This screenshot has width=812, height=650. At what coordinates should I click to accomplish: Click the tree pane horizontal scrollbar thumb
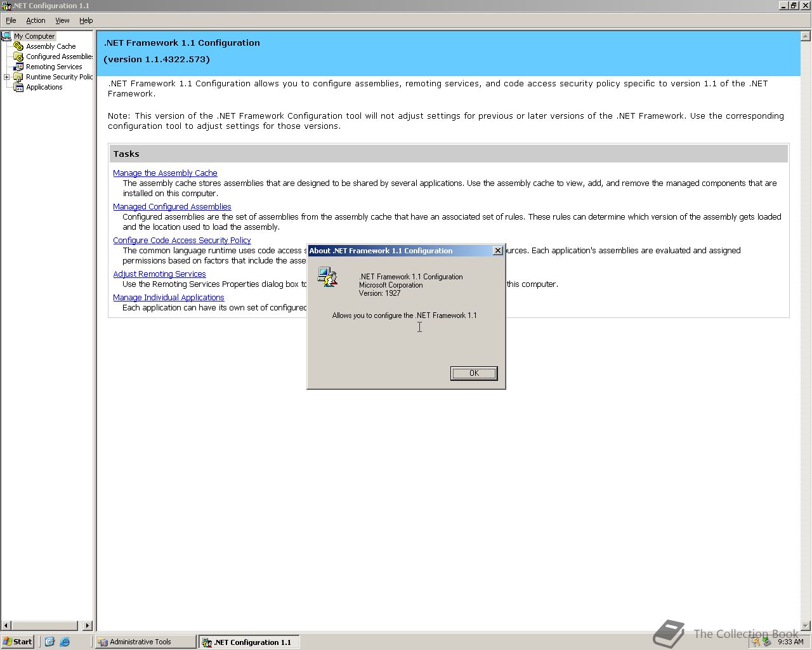point(44,625)
